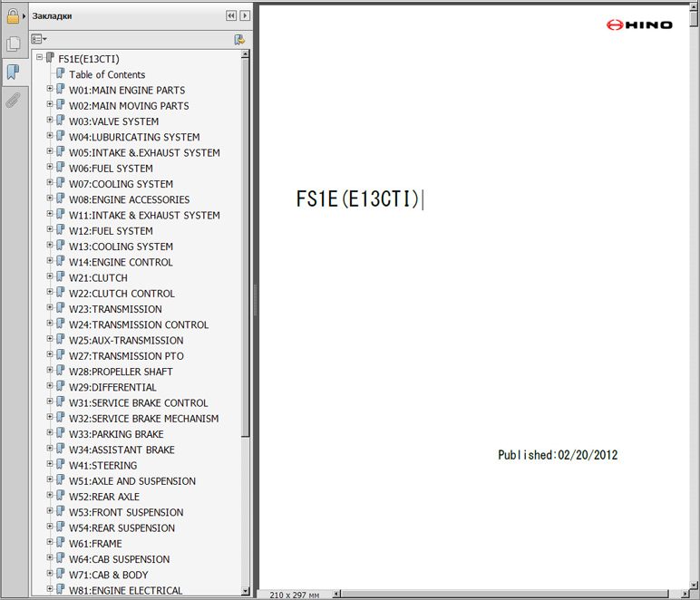Open the bookmarks options dropdown menu
Viewport: 700px width, 600px height.
[x=39, y=39]
